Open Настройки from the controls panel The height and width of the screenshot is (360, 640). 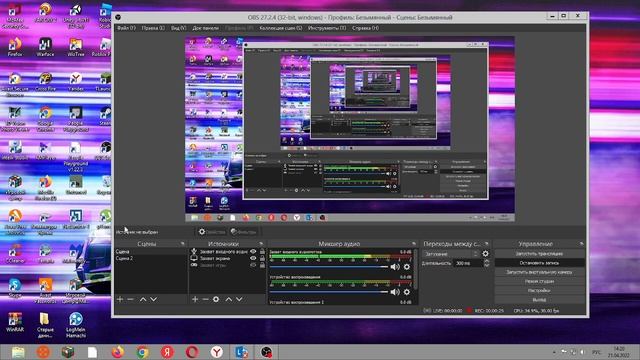click(539, 291)
